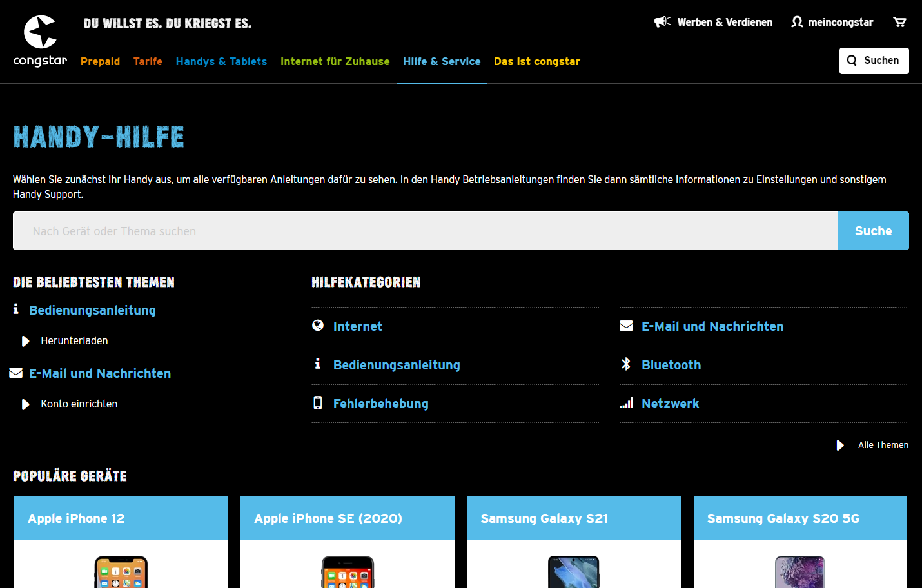Image resolution: width=922 pixels, height=588 pixels.
Task: Click the phone icon beside Fehlerbehebung
Action: coord(318,403)
